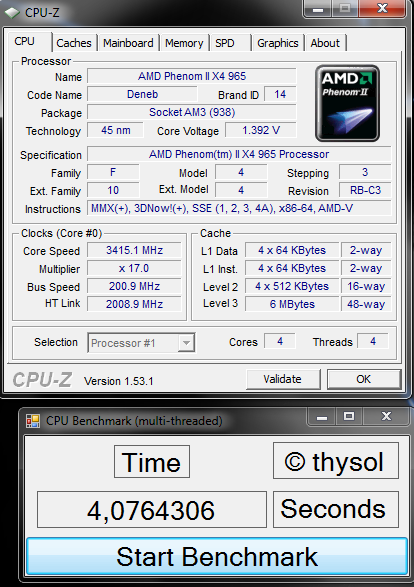Click the Family value F
The width and height of the screenshot is (414, 587).
[113, 172]
